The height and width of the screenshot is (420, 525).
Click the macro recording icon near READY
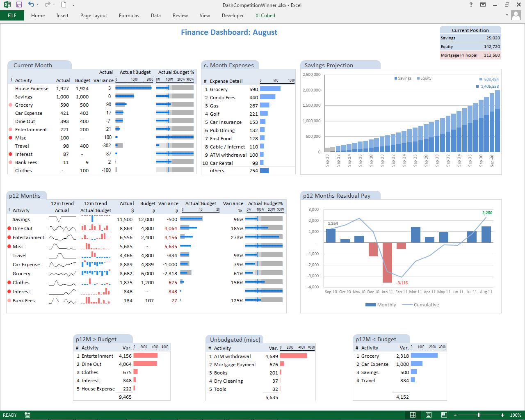pos(27,415)
